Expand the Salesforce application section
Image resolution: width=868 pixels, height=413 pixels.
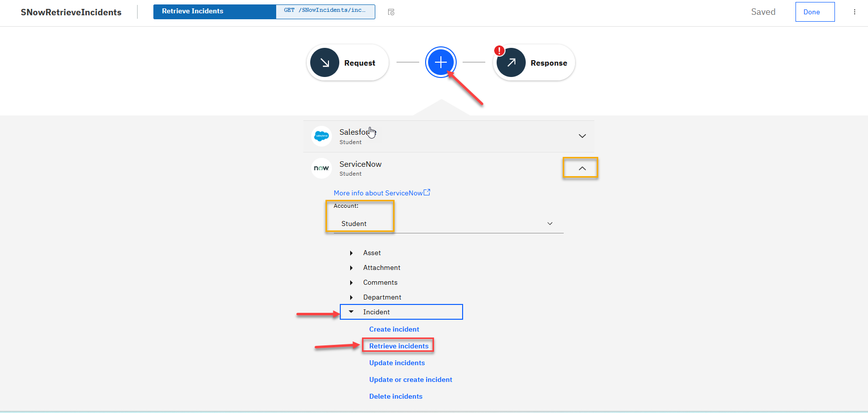[x=582, y=136]
